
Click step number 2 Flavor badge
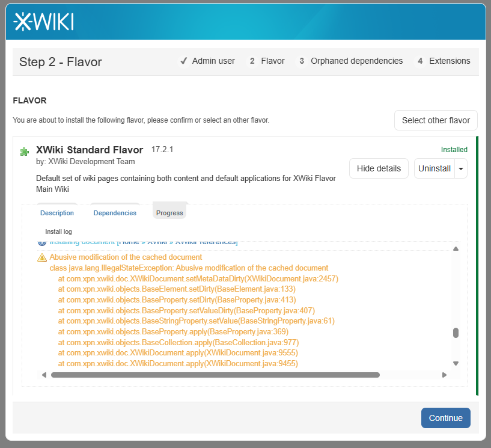[x=252, y=61]
